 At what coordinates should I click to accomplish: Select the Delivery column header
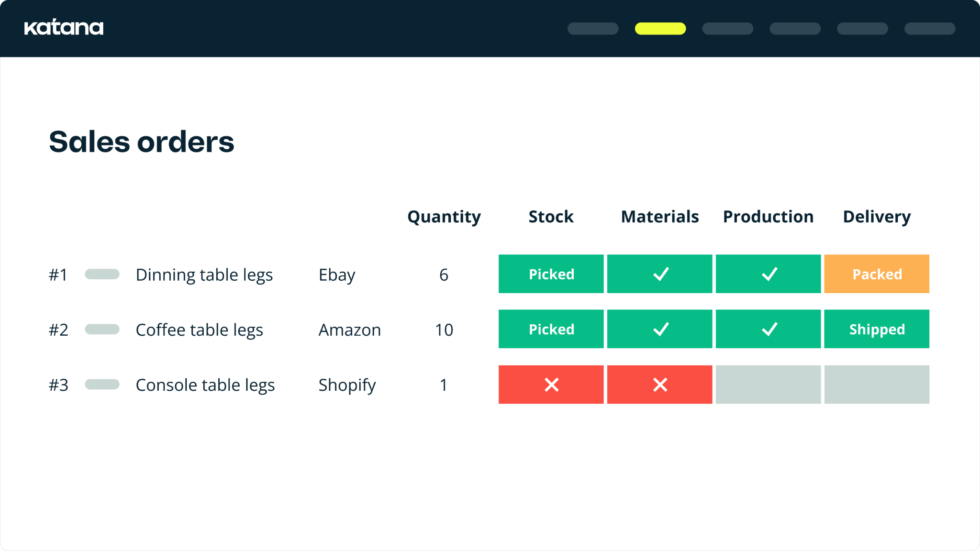click(877, 217)
